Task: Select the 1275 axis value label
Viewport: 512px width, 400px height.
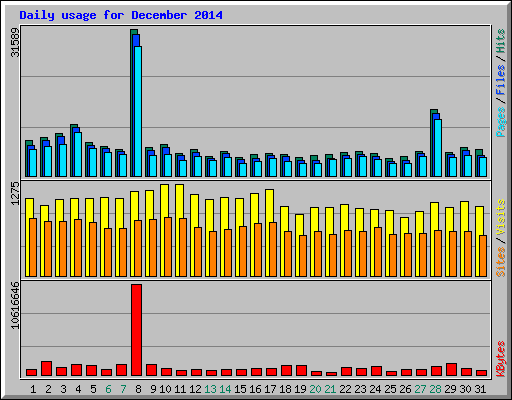Action: click(15, 193)
